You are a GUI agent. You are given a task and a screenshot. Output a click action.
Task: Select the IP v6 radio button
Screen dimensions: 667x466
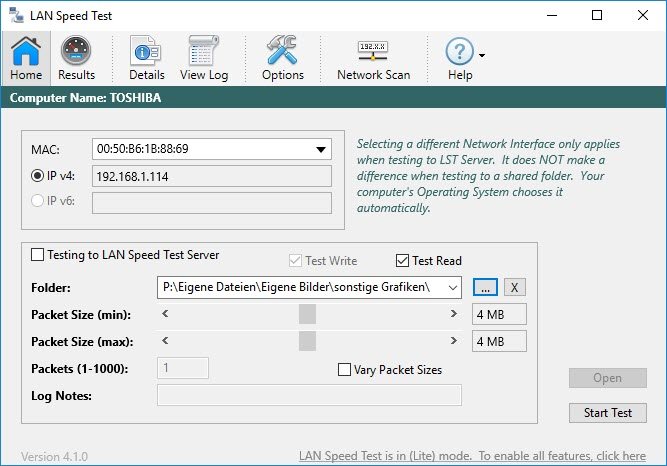[37, 200]
